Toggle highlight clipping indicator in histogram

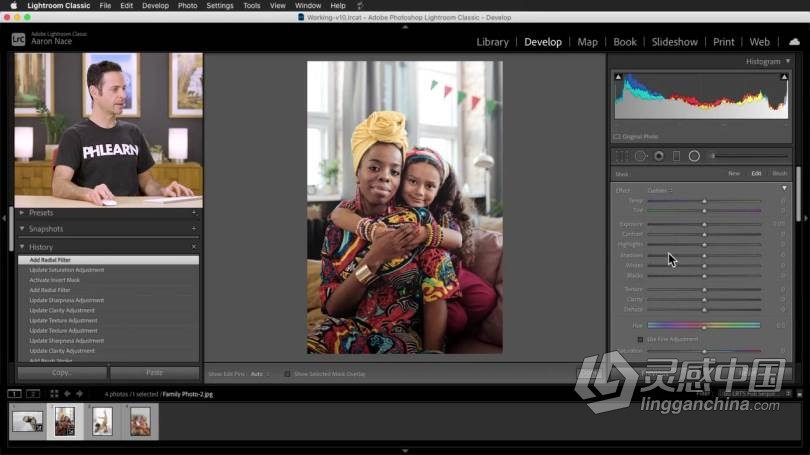784,77
